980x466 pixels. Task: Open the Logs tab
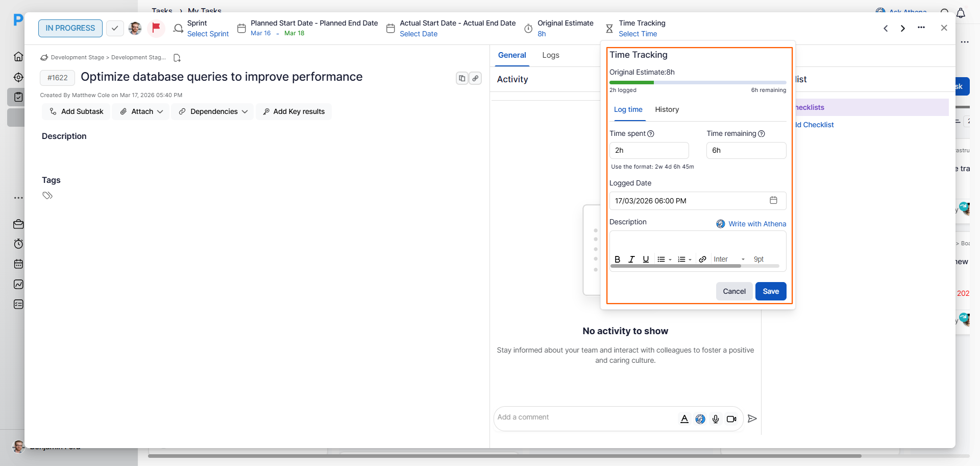pos(550,55)
